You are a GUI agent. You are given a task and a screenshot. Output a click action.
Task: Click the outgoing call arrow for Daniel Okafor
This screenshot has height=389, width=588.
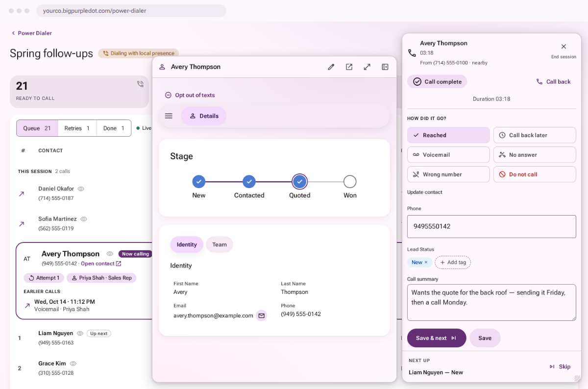click(22, 194)
